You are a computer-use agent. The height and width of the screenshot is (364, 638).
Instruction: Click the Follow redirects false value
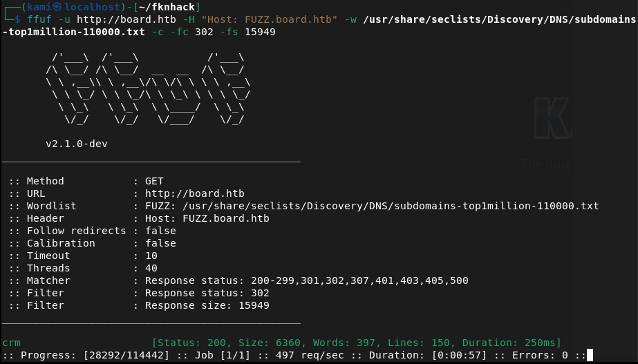pos(160,231)
